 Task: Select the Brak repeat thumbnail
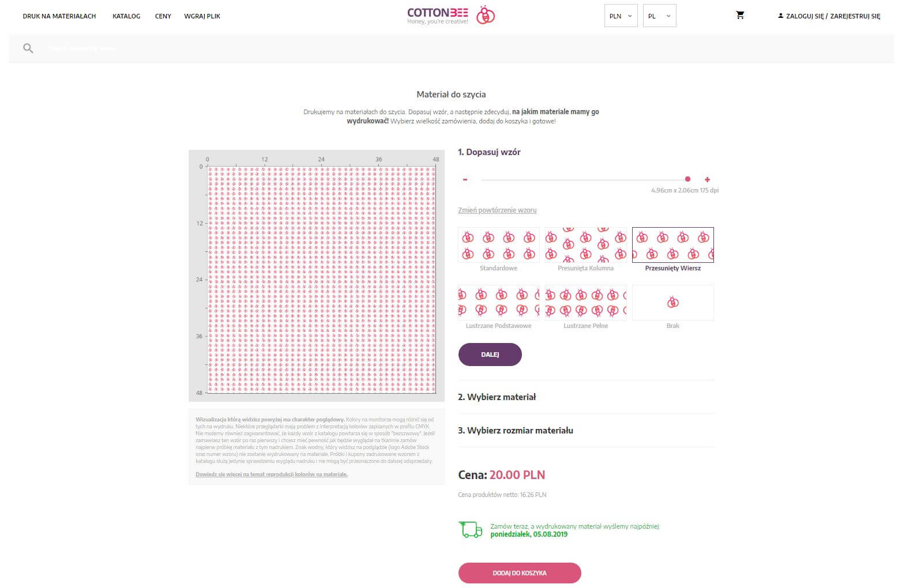coord(672,303)
